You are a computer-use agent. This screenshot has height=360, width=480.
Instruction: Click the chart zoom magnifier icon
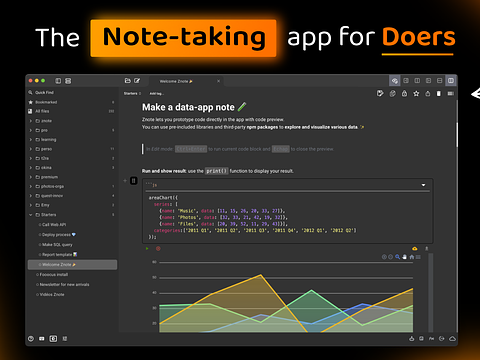tap(397, 257)
